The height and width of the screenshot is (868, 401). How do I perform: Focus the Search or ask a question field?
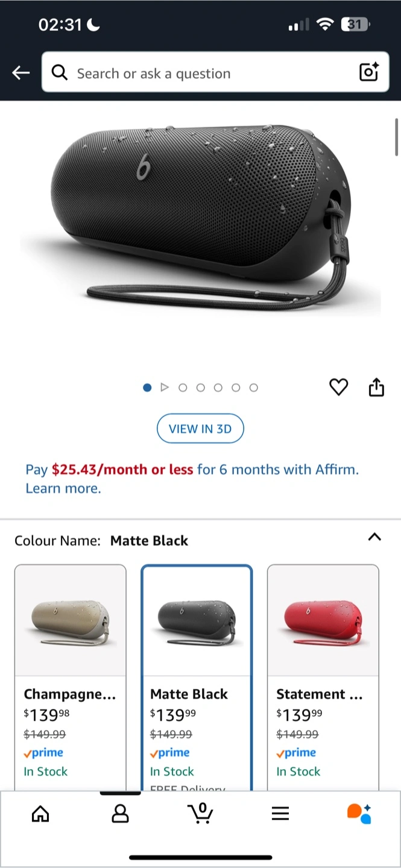[215, 72]
